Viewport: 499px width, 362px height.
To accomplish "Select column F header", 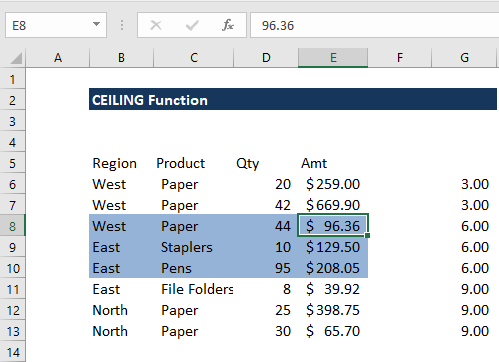I will [400, 58].
